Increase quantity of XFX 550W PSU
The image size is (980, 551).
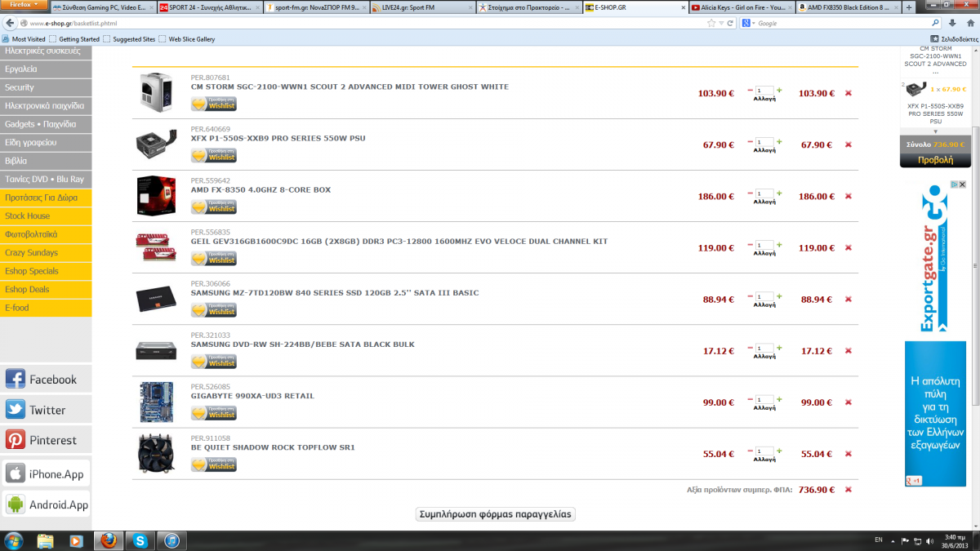pos(779,141)
